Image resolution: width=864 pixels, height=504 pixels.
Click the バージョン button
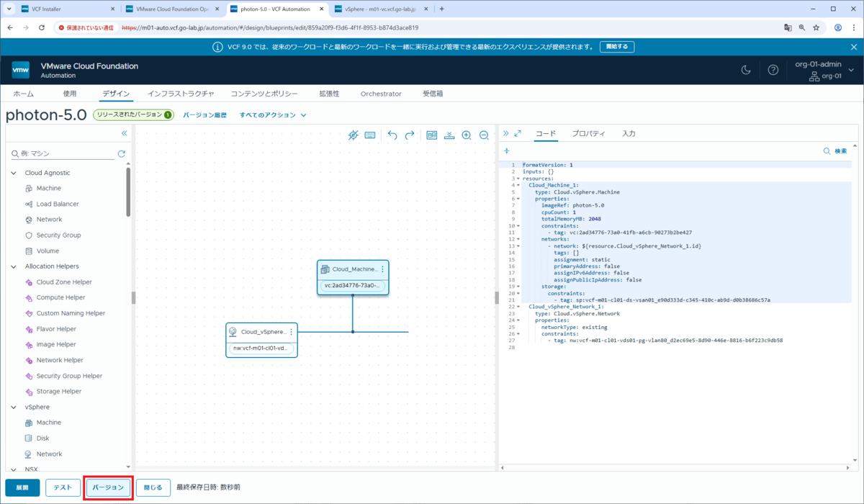pos(109,487)
